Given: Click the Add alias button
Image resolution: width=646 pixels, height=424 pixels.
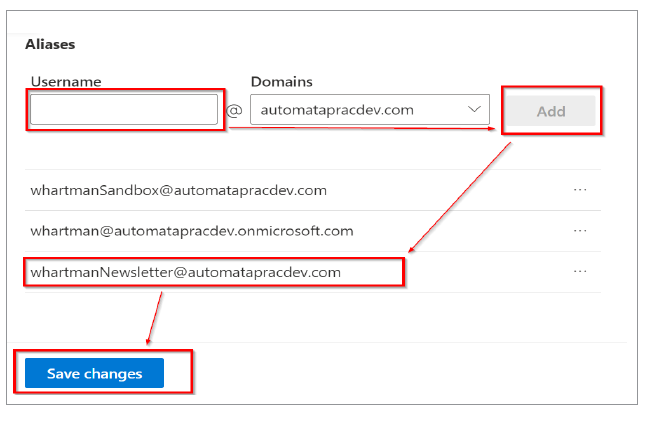Looking at the screenshot, I should [x=551, y=111].
